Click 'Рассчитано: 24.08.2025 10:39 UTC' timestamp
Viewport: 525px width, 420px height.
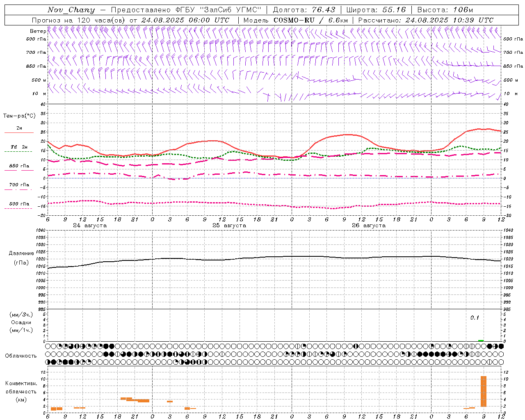426,20
